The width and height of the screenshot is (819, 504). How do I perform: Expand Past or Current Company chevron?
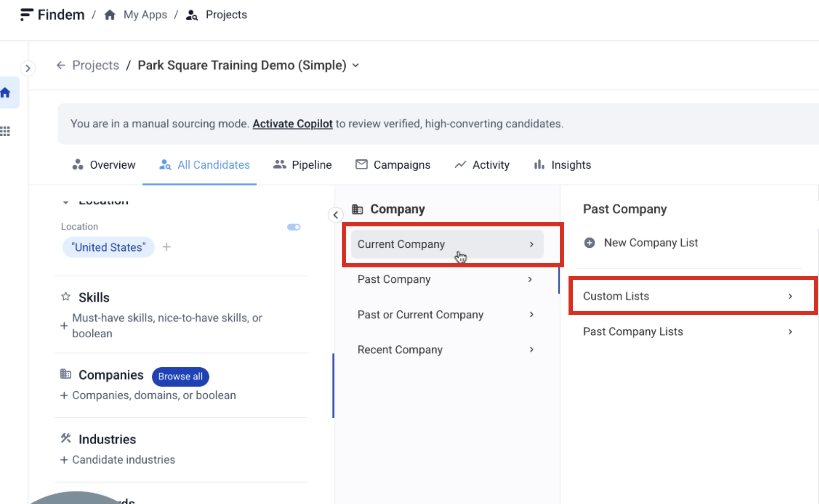pyautogui.click(x=531, y=314)
